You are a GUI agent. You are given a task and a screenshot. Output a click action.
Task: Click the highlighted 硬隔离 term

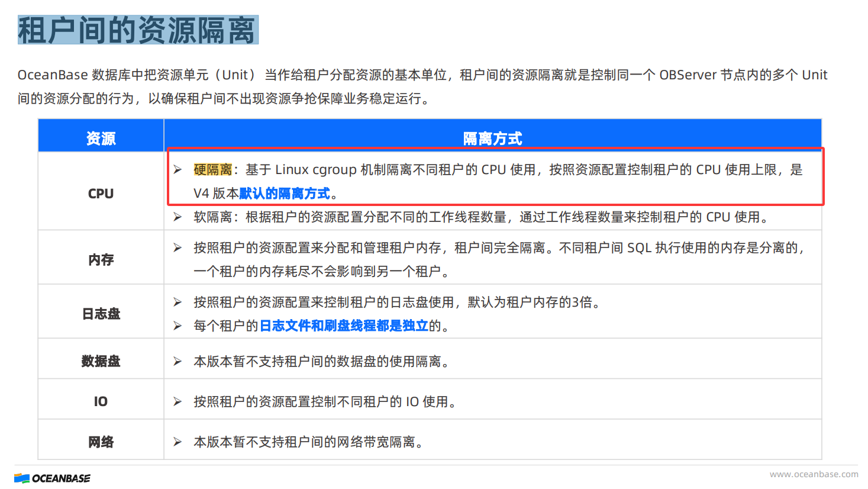[x=213, y=169]
